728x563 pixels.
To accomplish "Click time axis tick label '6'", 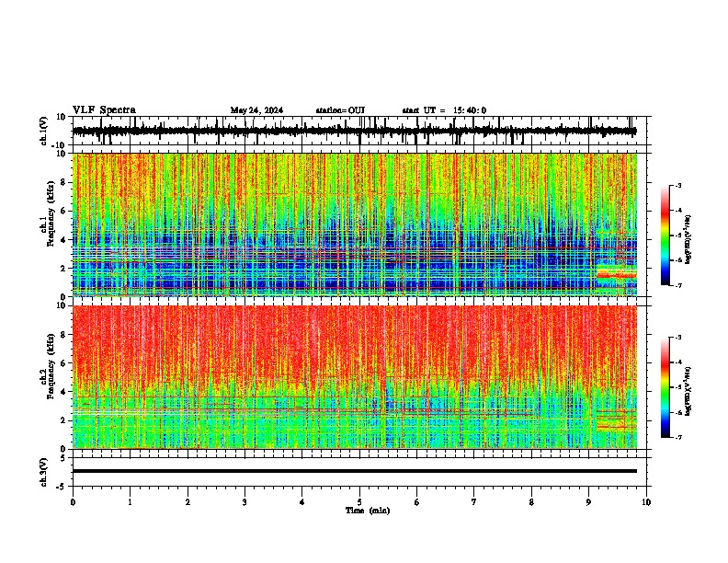I will 417,502.
